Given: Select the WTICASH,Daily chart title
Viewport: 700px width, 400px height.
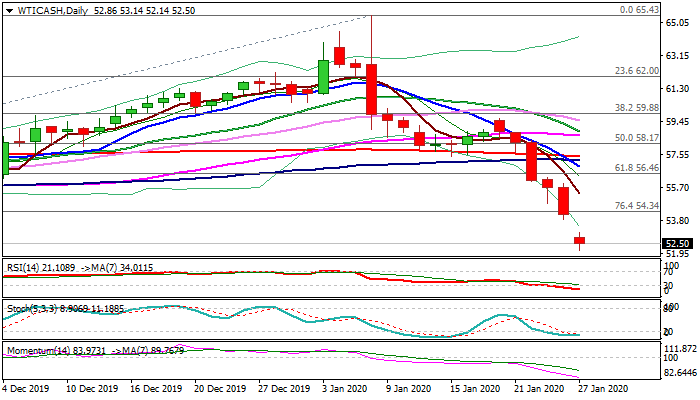Looking at the screenshot, I should 52,11.
